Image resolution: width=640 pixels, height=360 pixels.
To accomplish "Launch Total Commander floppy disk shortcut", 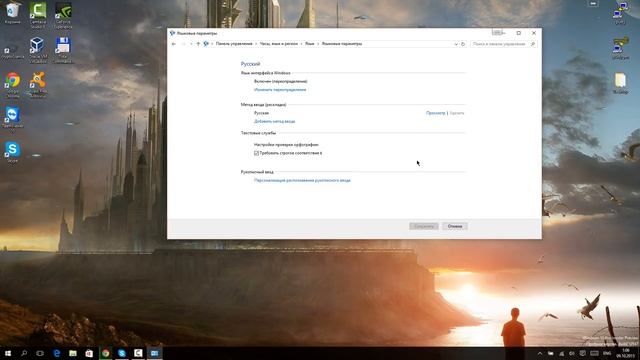I will [62, 49].
